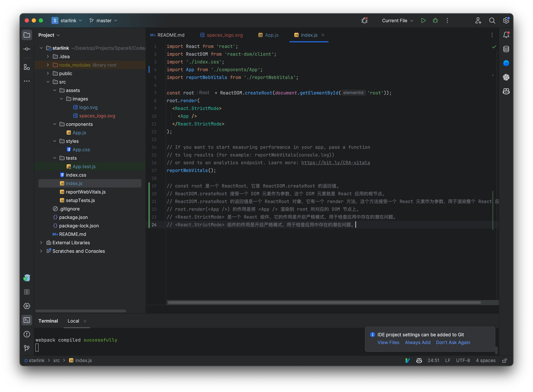Select the Search icon in toolbar
The width and height of the screenshot is (533, 392).
[x=492, y=20]
